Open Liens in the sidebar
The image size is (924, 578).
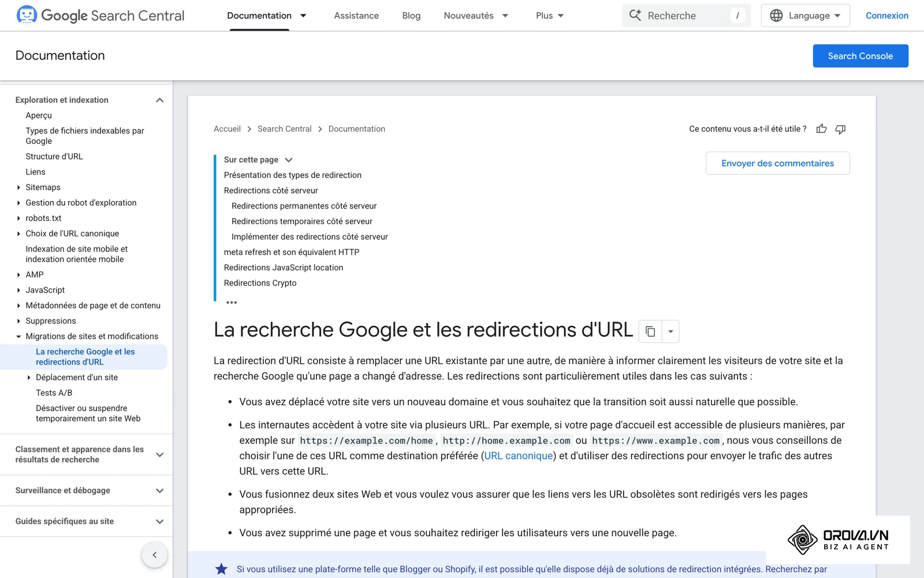[35, 172]
